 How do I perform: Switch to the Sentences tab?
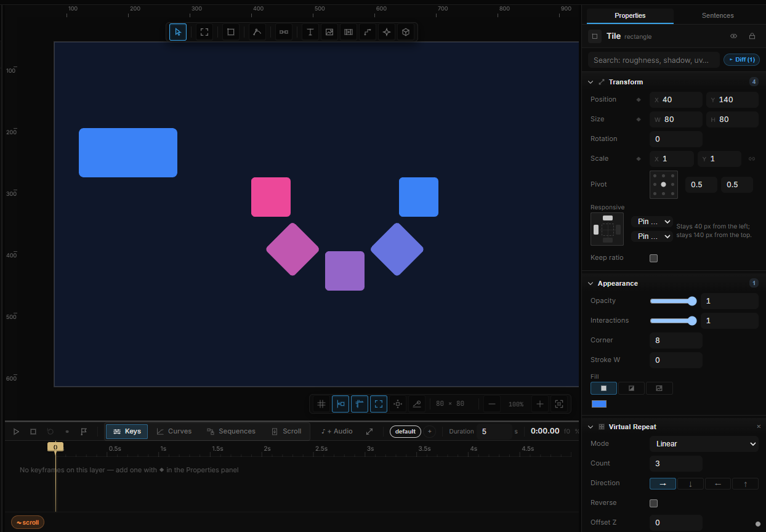(x=717, y=15)
